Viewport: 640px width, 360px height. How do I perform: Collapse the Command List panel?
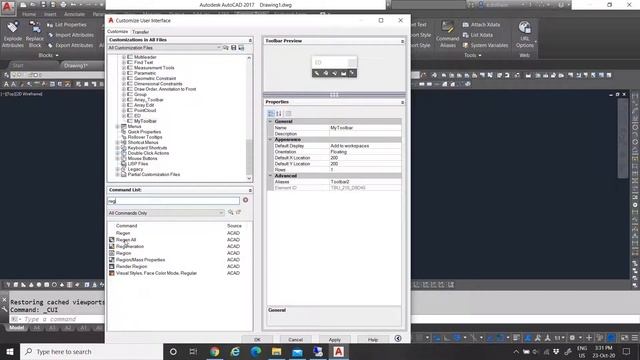250,190
